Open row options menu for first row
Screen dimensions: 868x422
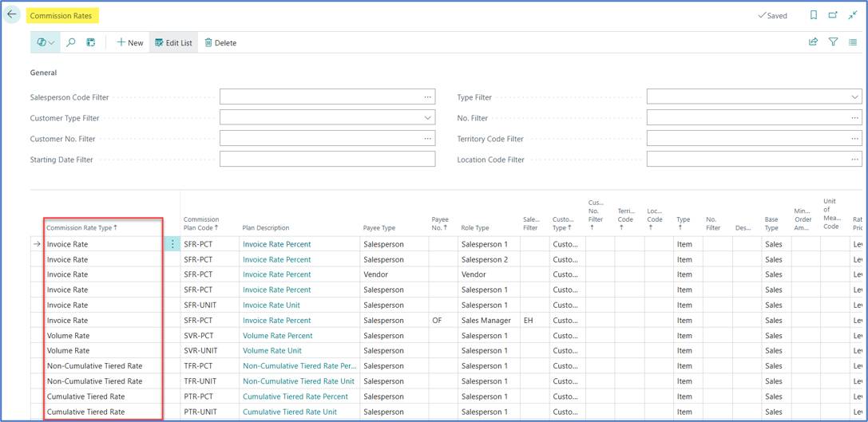172,244
